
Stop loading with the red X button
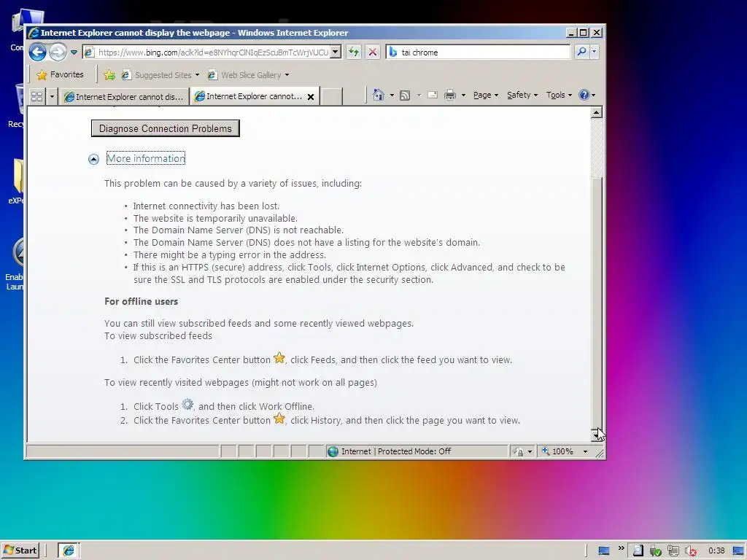click(373, 52)
